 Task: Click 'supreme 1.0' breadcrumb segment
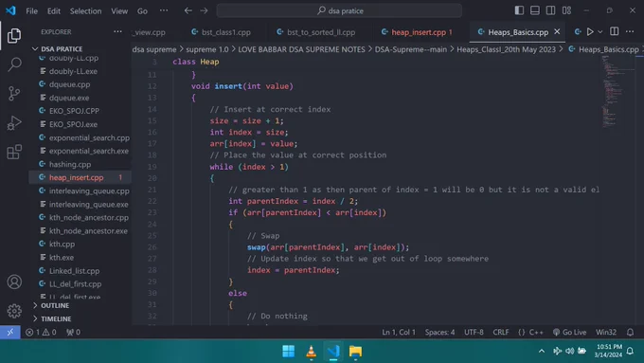(x=207, y=49)
